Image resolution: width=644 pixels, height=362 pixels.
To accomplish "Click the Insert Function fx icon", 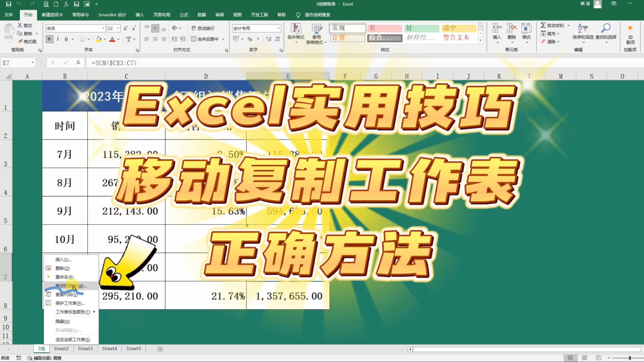I will [78, 62].
